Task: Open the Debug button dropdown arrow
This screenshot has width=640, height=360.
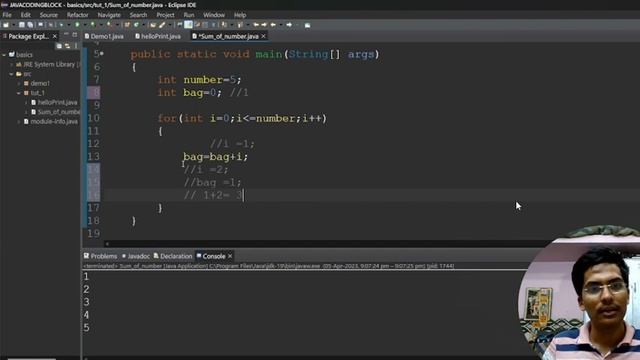Action: [68, 25]
